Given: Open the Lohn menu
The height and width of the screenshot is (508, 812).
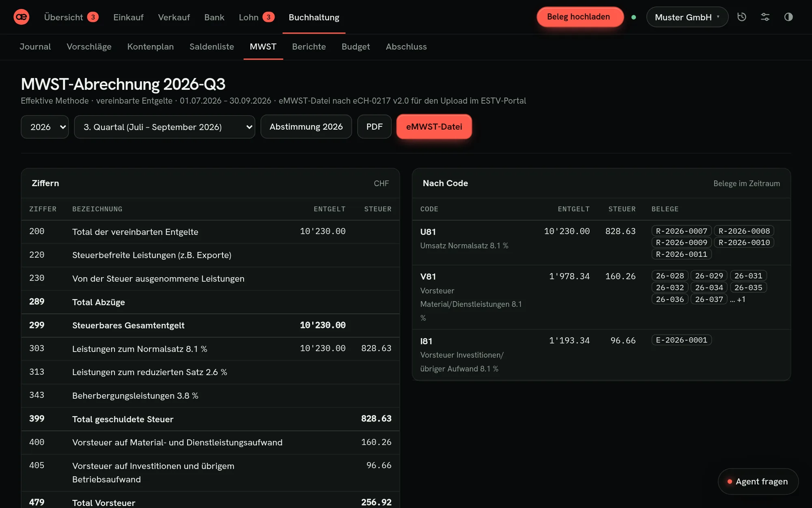Looking at the screenshot, I should (x=257, y=17).
